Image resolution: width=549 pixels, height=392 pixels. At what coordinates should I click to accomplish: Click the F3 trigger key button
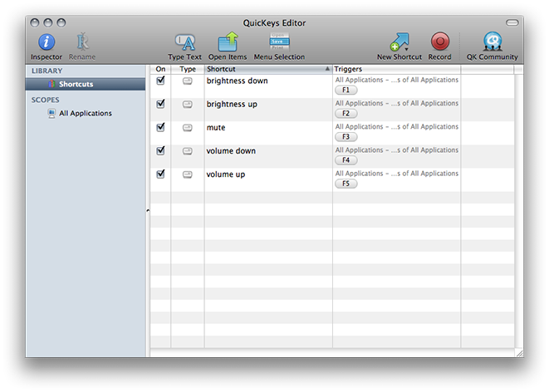point(346,137)
